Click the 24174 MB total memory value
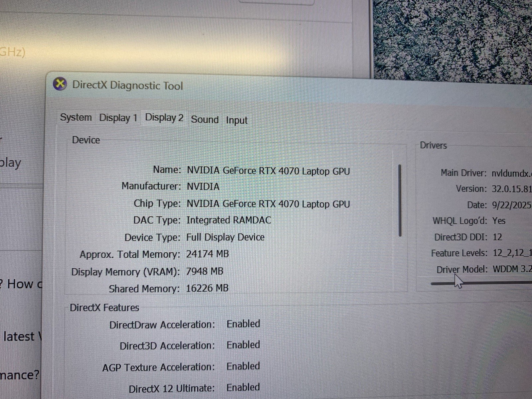The width and height of the screenshot is (532, 399). pyautogui.click(x=207, y=254)
